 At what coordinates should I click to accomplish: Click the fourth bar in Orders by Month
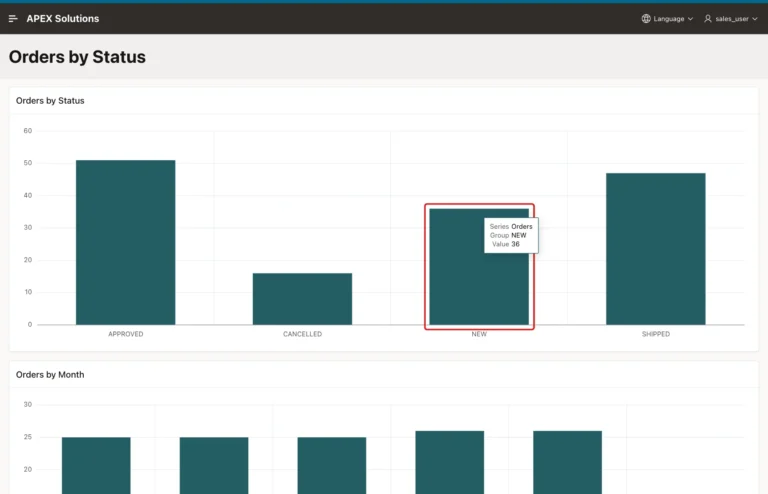[x=450, y=463]
